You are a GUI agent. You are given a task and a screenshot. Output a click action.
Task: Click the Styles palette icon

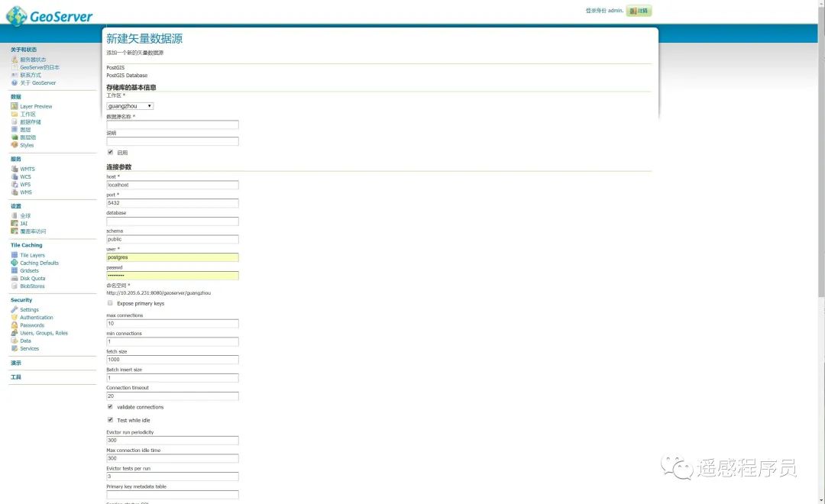[15, 144]
